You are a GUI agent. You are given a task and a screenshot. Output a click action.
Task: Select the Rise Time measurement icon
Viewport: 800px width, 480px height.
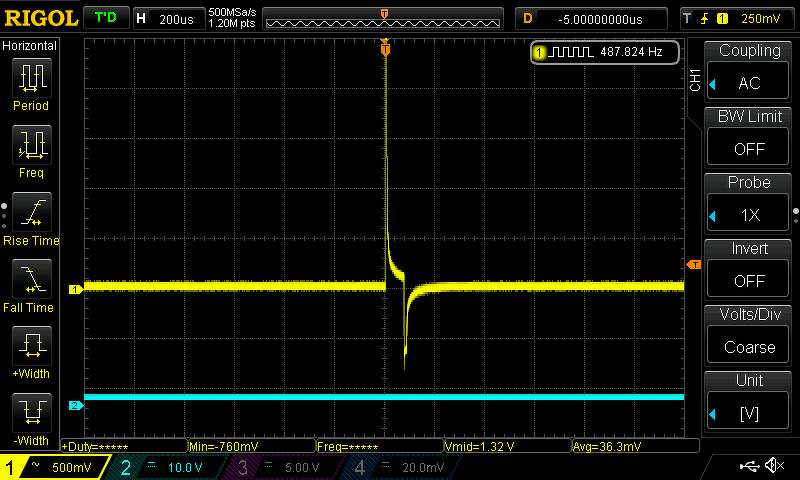(32, 212)
